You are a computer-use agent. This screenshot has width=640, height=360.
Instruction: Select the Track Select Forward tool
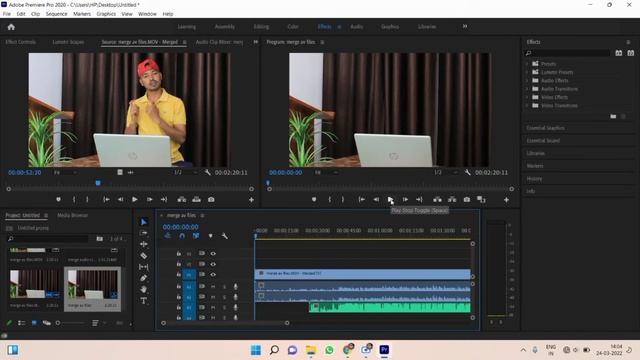point(144,233)
